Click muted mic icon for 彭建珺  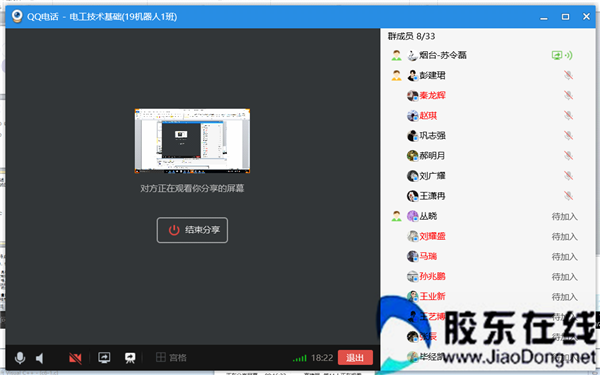point(568,75)
